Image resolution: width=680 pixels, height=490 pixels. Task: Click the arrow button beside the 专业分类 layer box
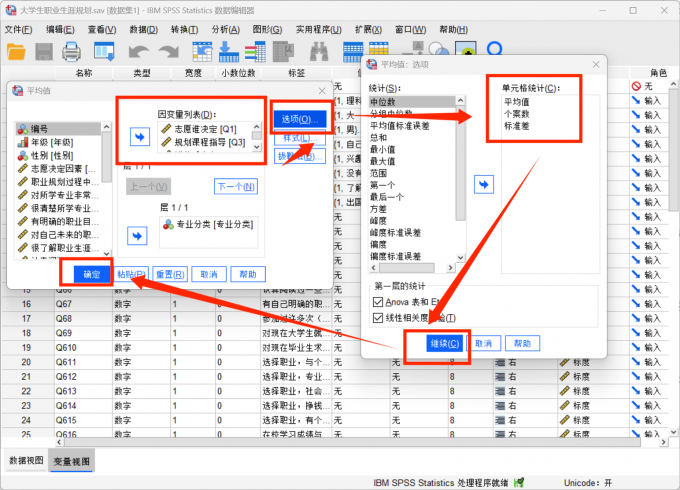(x=138, y=233)
